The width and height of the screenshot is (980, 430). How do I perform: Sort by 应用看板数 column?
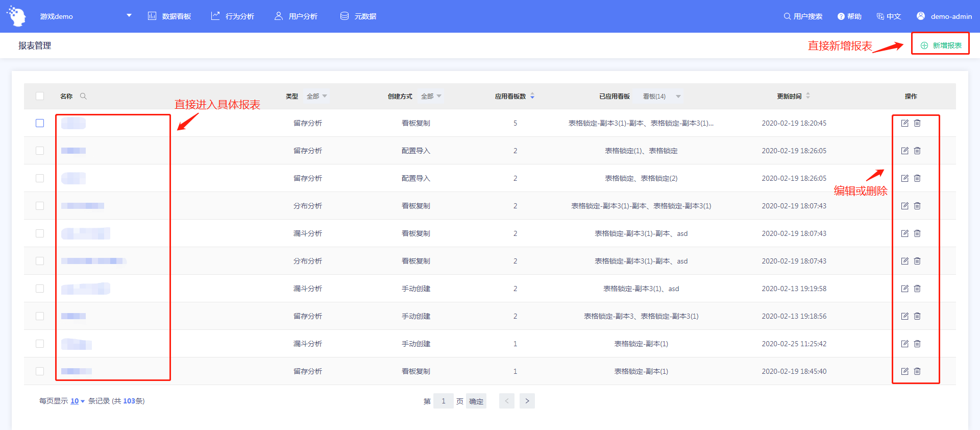[x=532, y=96]
